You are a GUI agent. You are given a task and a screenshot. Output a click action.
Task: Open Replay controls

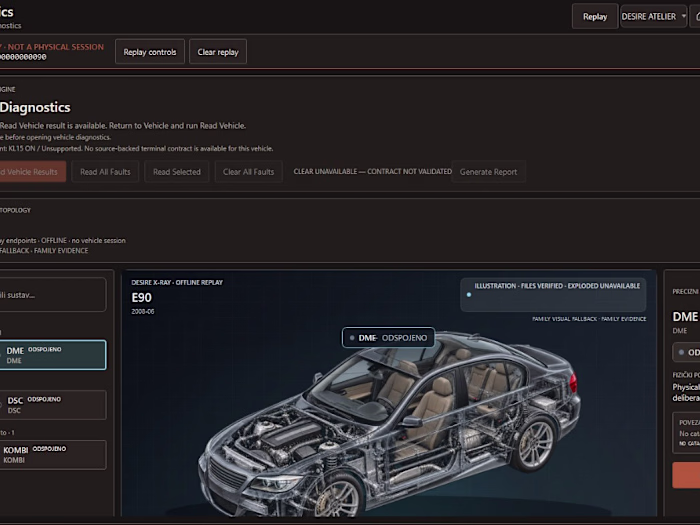tap(150, 52)
